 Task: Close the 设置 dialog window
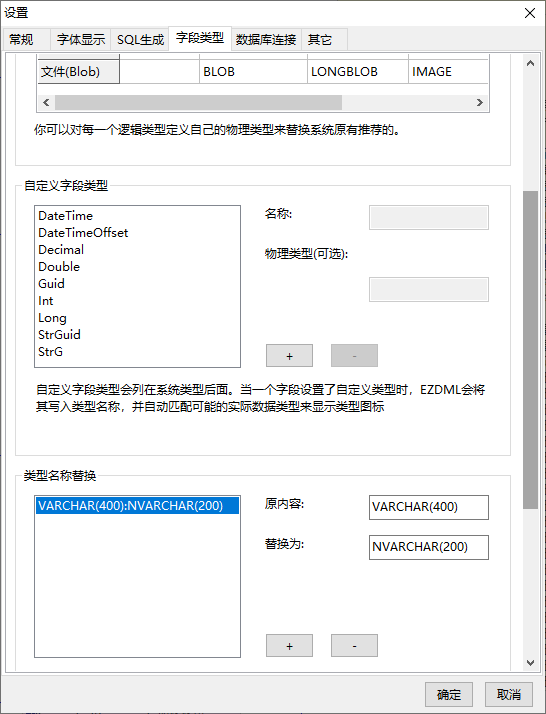[x=530, y=13]
